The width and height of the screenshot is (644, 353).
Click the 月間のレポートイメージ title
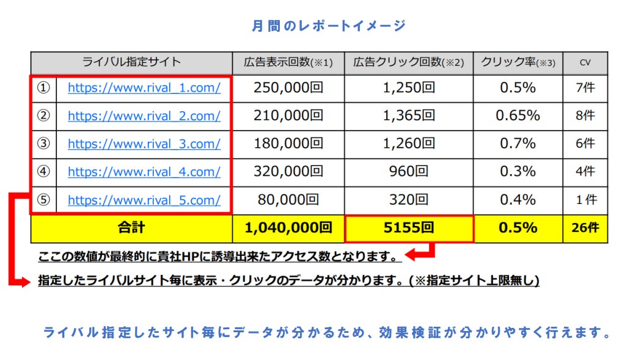329,26
